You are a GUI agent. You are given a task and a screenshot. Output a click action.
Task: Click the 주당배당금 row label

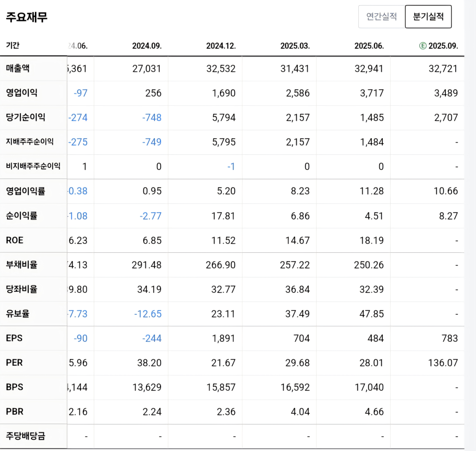tap(25, 436)
